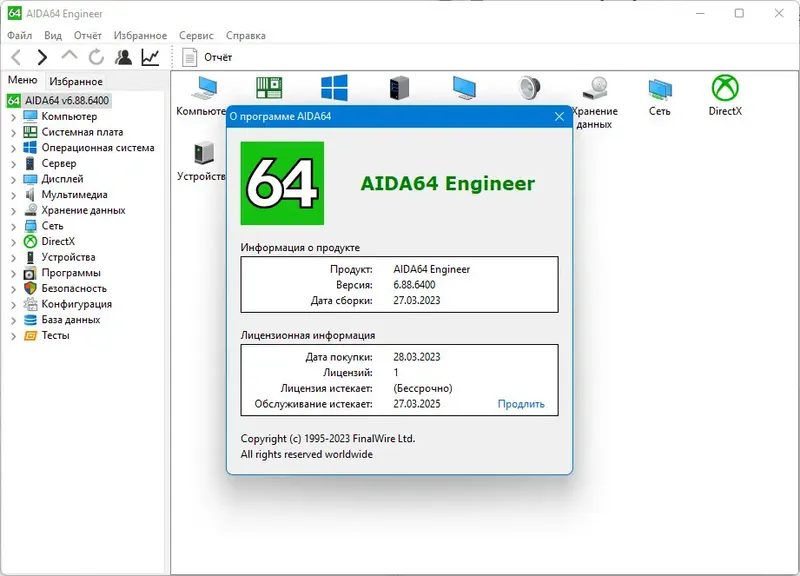Switch to the Меню sidebar tab

click(22, 80)
